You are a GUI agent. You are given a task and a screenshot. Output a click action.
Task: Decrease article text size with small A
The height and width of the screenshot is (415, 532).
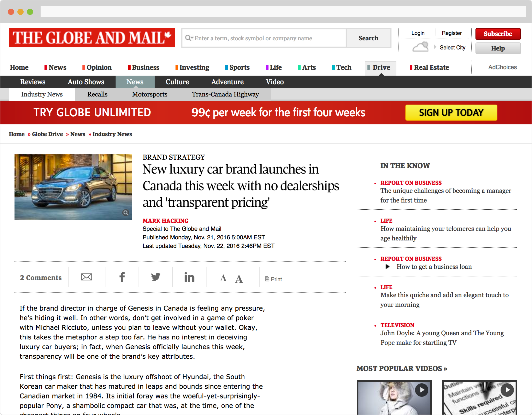pyautogui.click(x=223, y=278)
